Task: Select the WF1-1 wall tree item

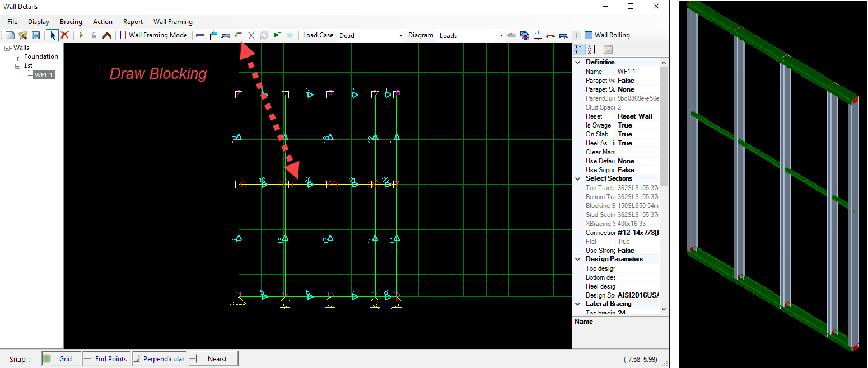Action: (x=44, y=75)
